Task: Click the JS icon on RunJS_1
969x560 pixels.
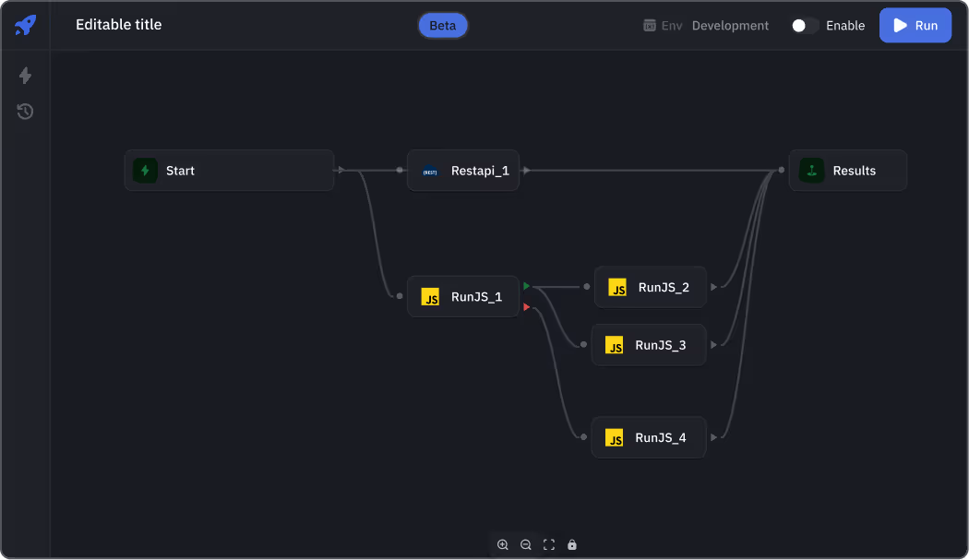Action: coord(430,297)
